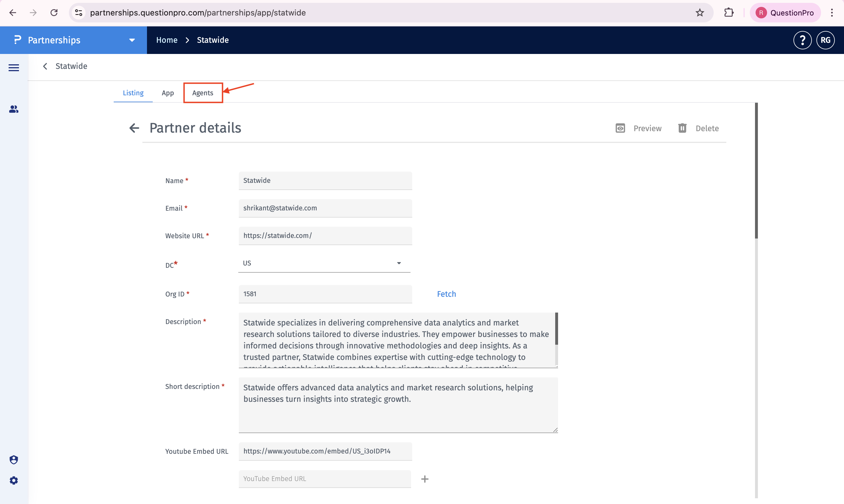Switch to the Listing tab
Screen dimensions: 844x504
coord(133,93)
